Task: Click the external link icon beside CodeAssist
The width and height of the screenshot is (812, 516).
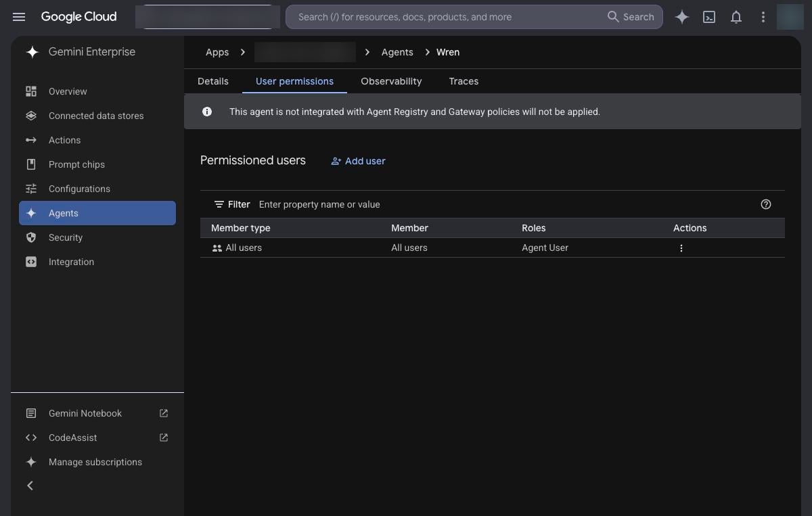Action: [x=163, y=438]
